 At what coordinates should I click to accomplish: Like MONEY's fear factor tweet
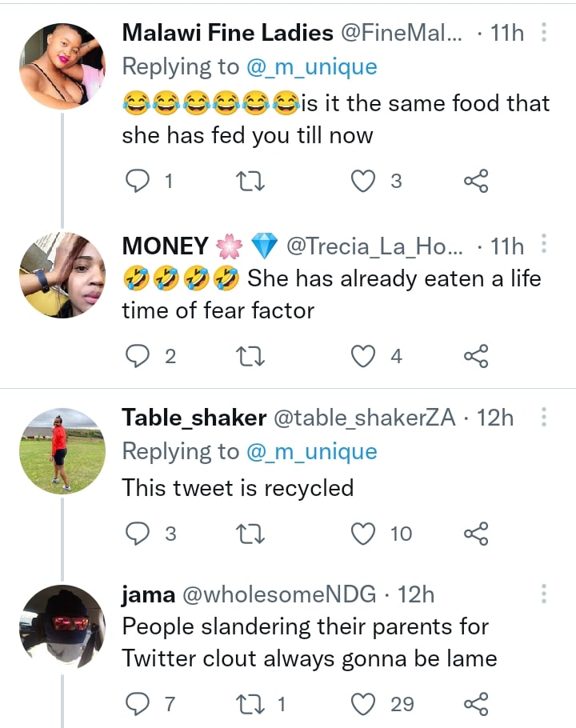click(364, 356)
